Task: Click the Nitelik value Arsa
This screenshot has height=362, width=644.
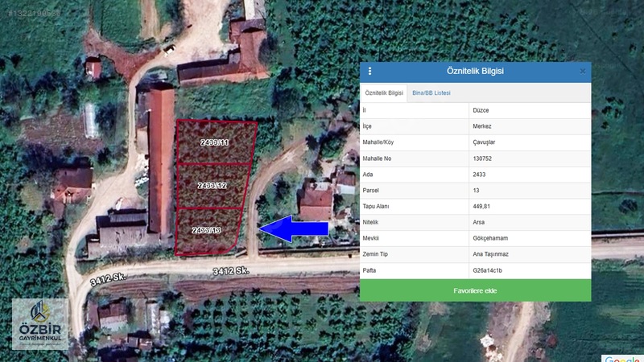Action: (478, 223)
